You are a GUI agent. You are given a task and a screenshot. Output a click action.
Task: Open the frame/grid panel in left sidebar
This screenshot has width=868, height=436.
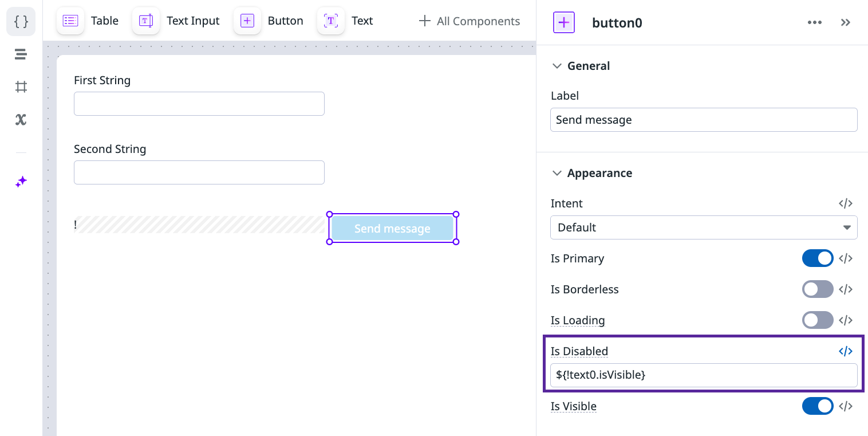pos(20,87)
